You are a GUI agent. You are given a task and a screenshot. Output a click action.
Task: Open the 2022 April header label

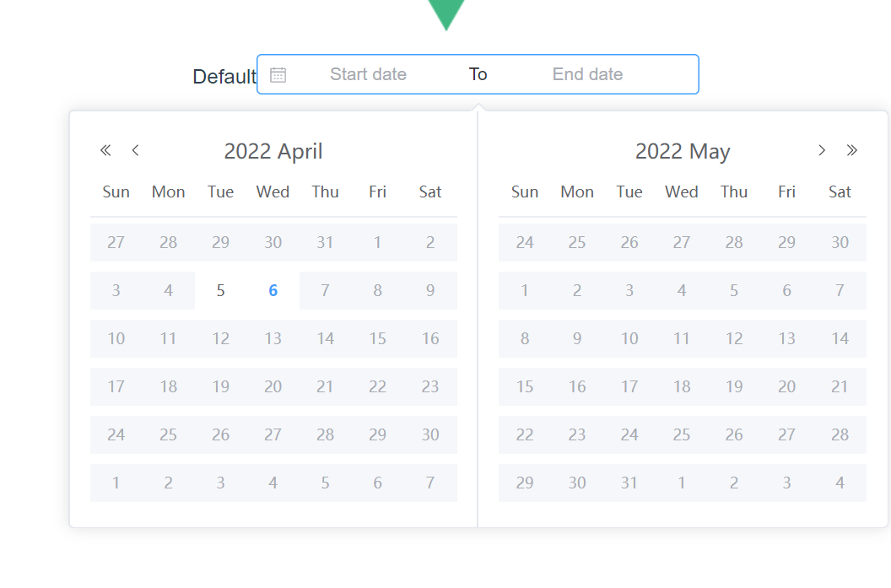click(273, 152)
